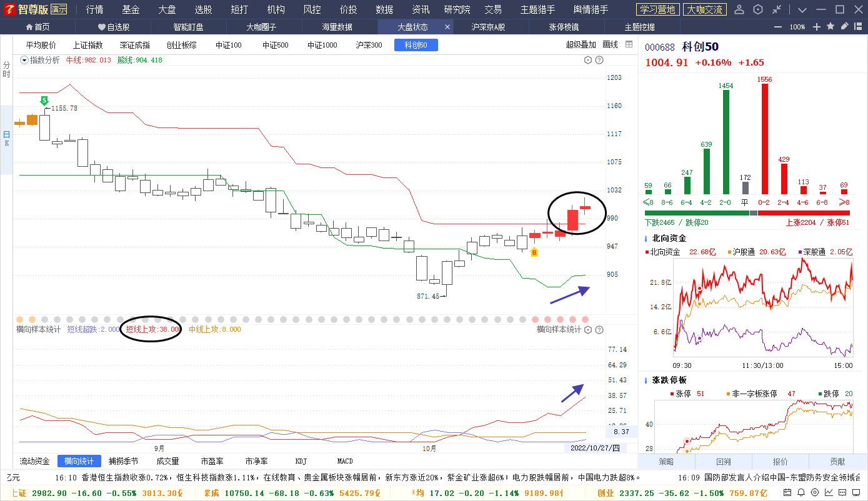The image size is (868, 501).
Task: Switch bottom indicator to 捕捞季节
Action: pos(123,461)
